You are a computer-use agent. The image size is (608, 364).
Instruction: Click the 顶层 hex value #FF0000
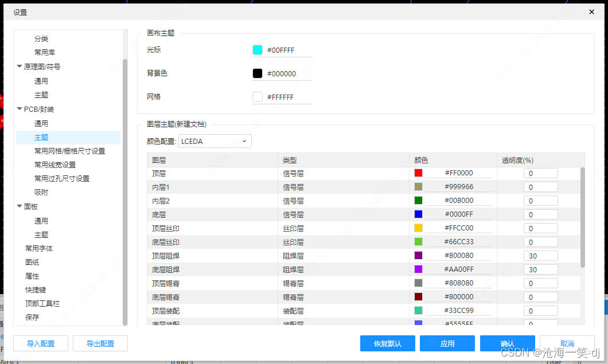(459, 173)
